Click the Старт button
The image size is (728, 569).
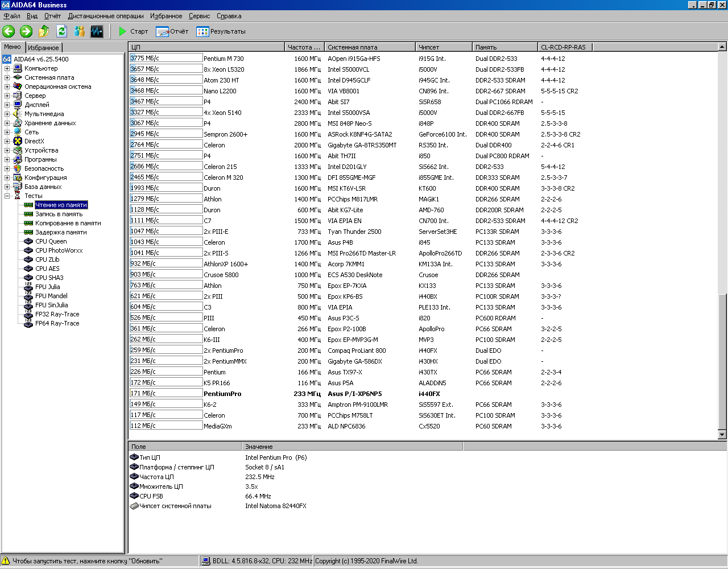tap(133, 31)
